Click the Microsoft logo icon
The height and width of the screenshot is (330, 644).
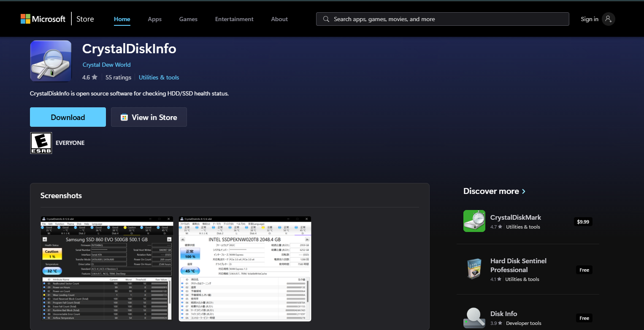[25, 19]
